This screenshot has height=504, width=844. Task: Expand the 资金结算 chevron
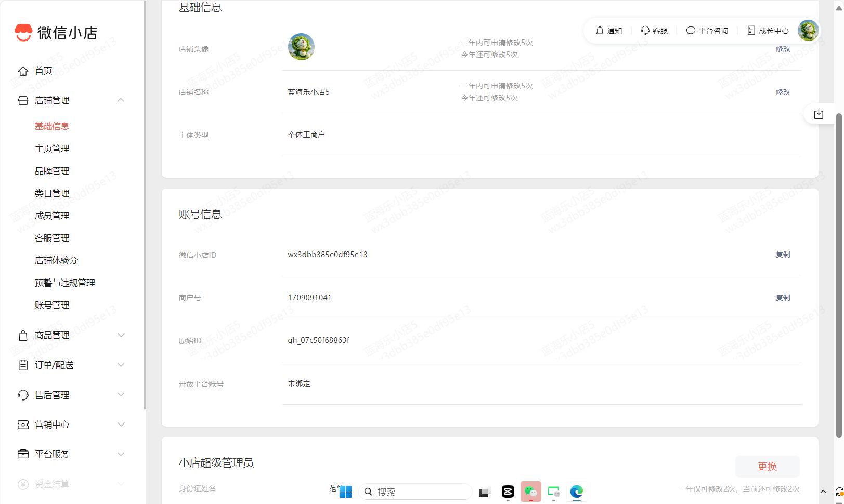121,484
